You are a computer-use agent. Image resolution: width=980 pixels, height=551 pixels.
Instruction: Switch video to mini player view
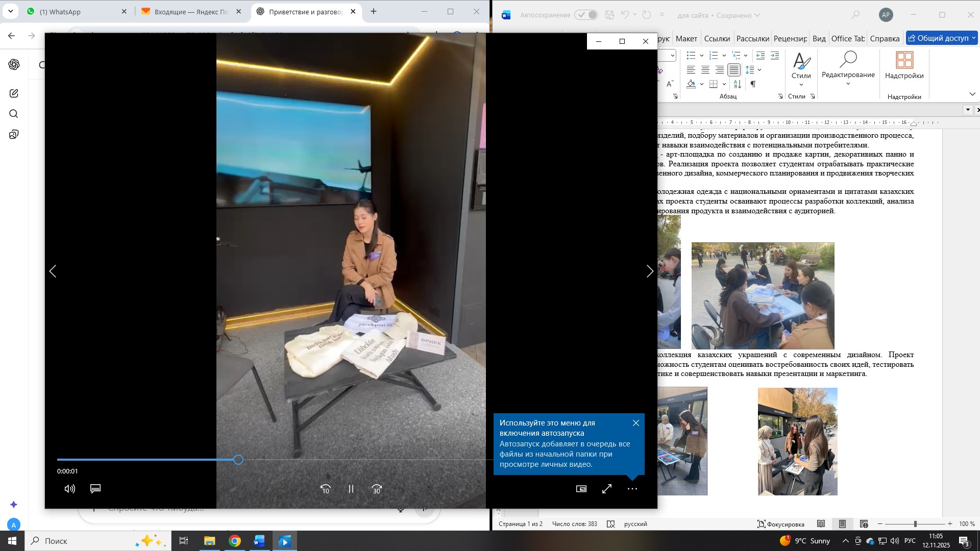click(x=581, y=489)
